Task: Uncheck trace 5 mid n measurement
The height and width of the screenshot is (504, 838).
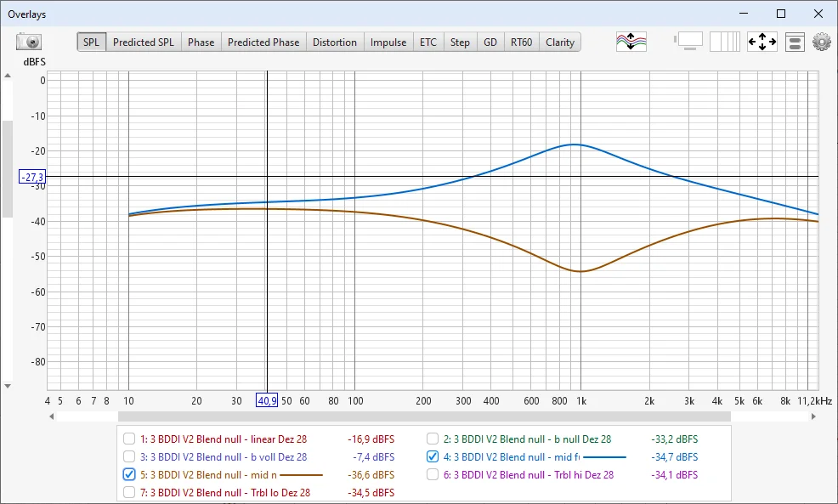Action: coord(129,474)
